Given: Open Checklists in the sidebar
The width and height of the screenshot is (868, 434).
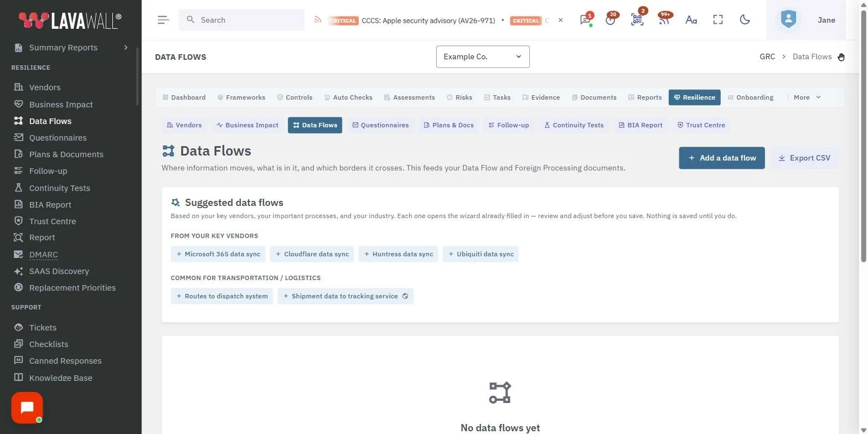Looking at the screenshot, I should (49, 344).
